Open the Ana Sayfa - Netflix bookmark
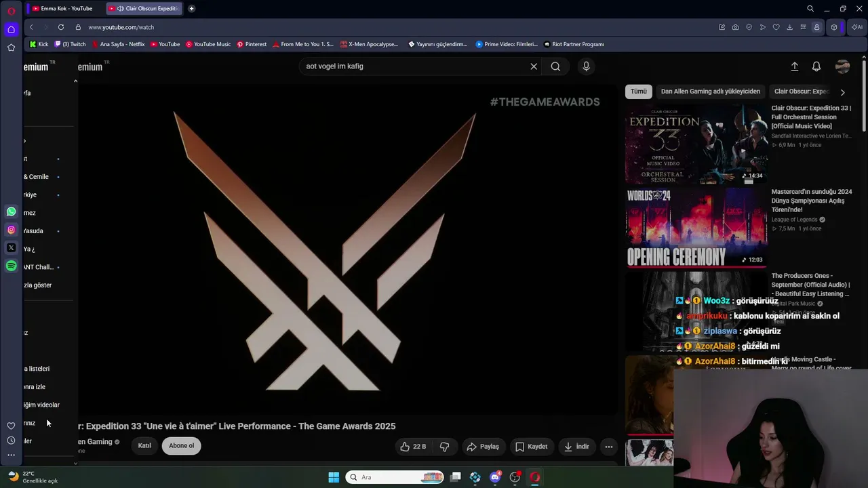The width and height of the screenshot is (868, 488). pyautogui.click(x=118, y=45)
